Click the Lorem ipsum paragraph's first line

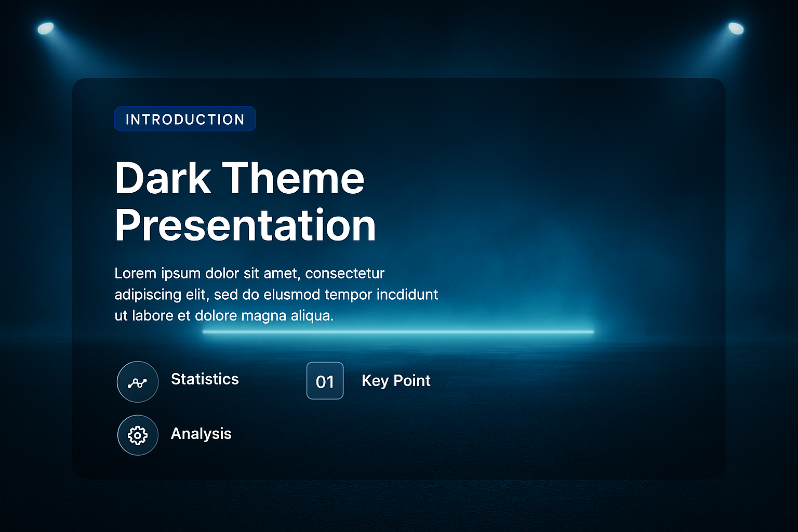(249, 273)
